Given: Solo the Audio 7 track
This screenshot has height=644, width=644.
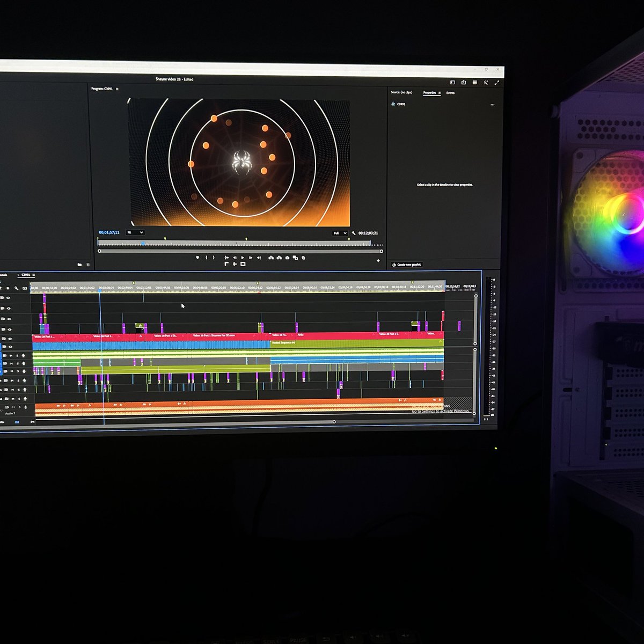Looking at the screenshot, I should (x=19, y=407).
